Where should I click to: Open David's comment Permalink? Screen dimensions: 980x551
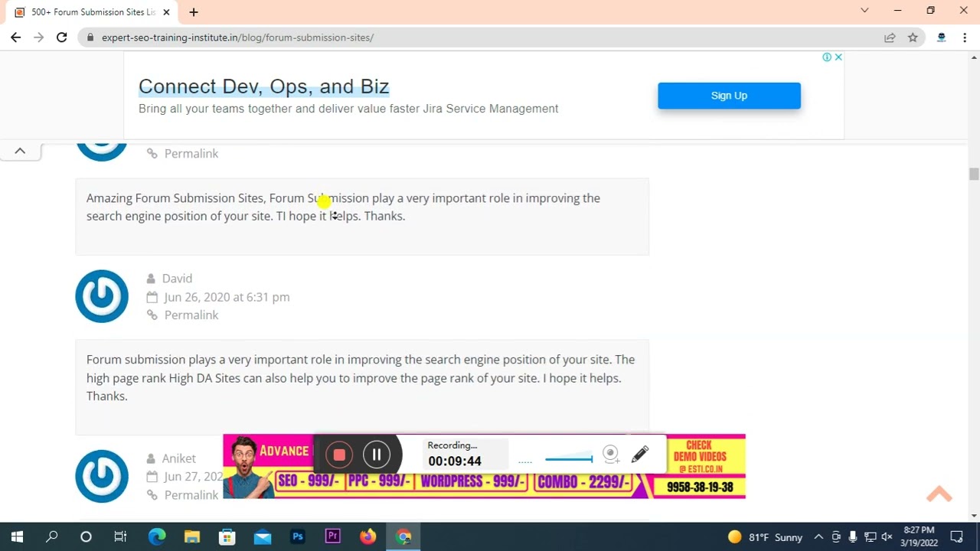click(191, 315)
